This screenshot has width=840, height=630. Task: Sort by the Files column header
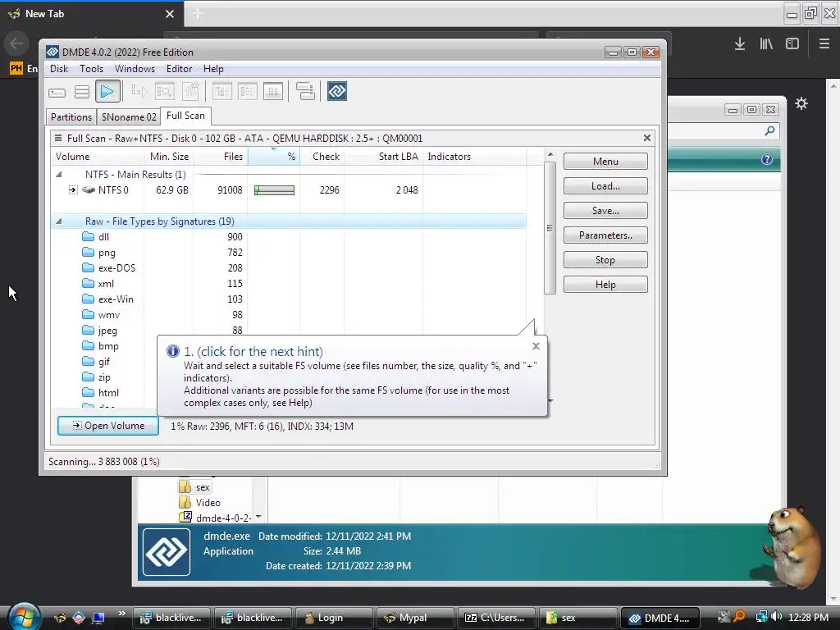pyautogui.click(x=220, y=157)
